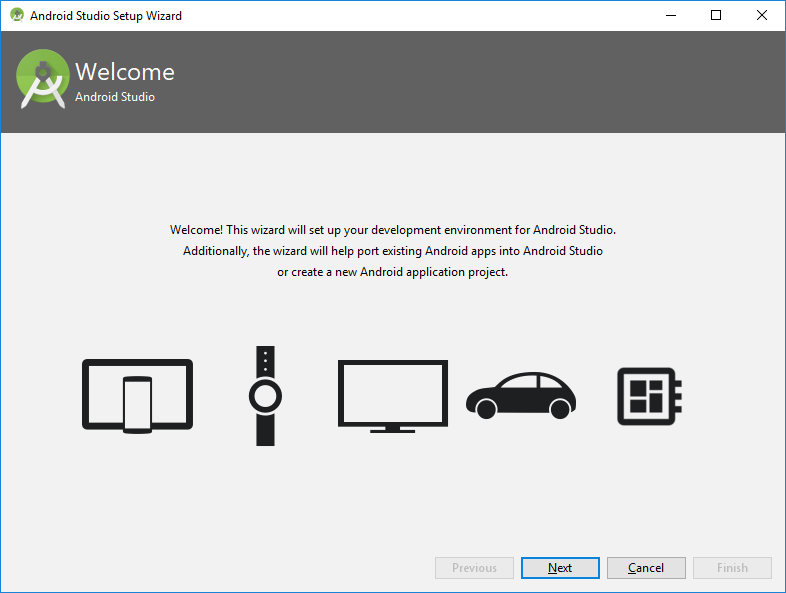Click the small app icon in the title bar
Viewport: 786px width, 593px height.
point(16,16)
